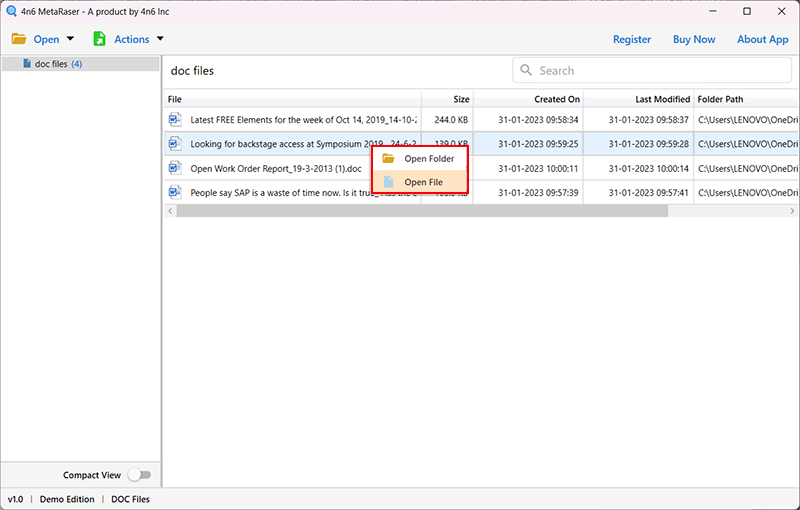Click modified date 31-01-2023 09:58:37
The height and width of the screenshot is (510, 800).
[648, 120]
